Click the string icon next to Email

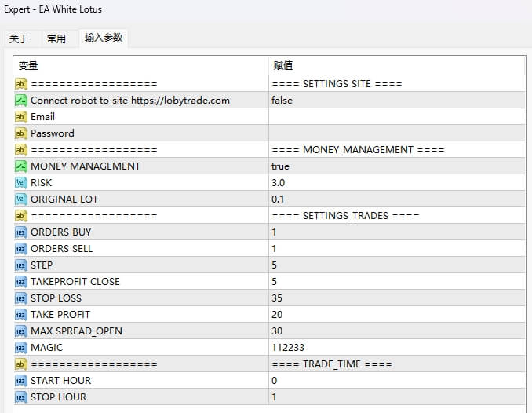pos(21,117)
